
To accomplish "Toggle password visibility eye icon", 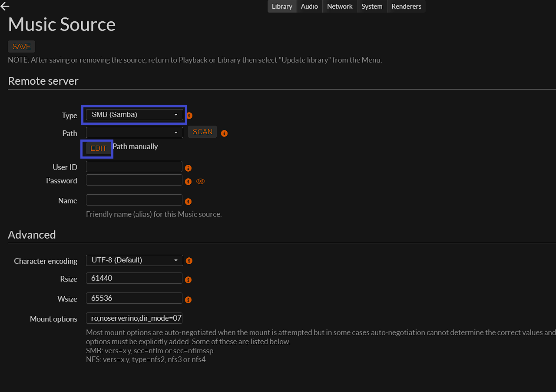I will pos(200,181).
